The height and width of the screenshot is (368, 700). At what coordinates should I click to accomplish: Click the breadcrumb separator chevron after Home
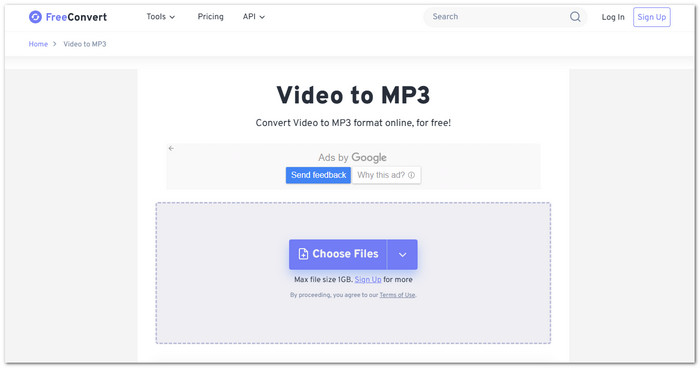55,44
